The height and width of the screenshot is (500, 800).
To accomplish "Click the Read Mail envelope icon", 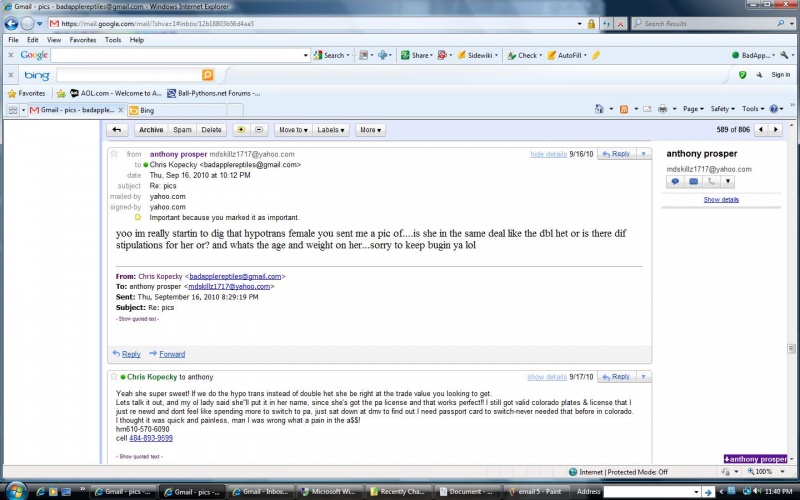I will (x=646, y=109).
